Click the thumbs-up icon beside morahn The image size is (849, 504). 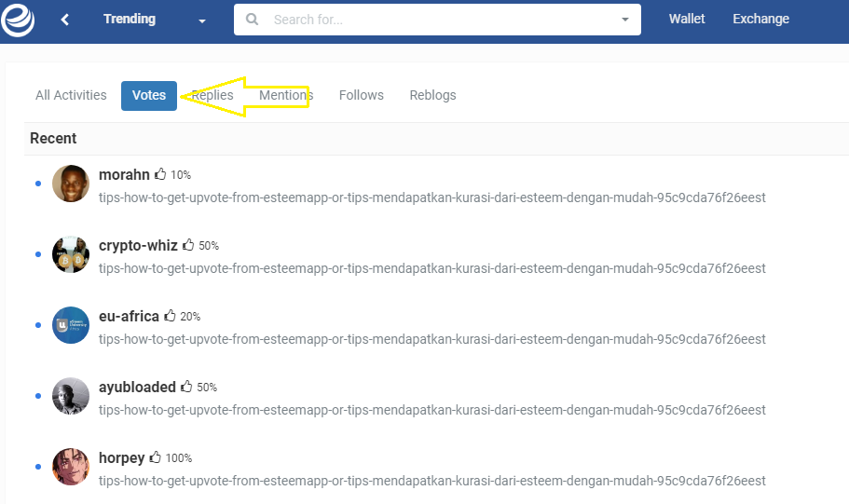coord(160,174)
